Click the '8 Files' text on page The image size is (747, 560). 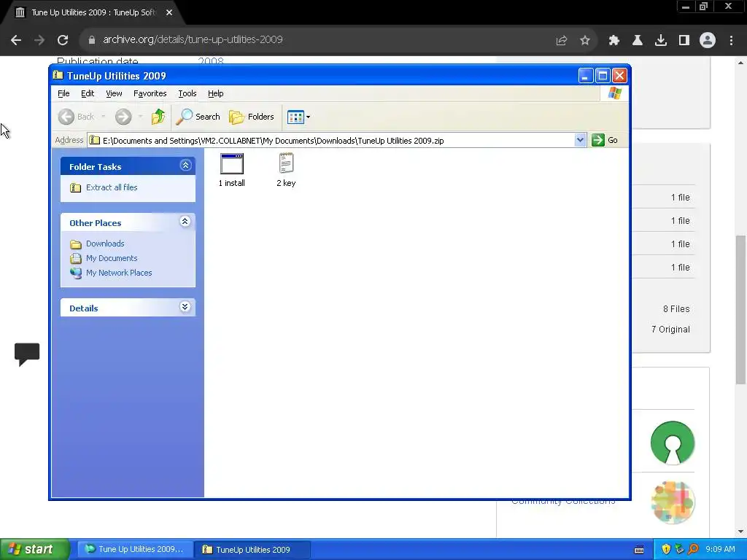676,309
